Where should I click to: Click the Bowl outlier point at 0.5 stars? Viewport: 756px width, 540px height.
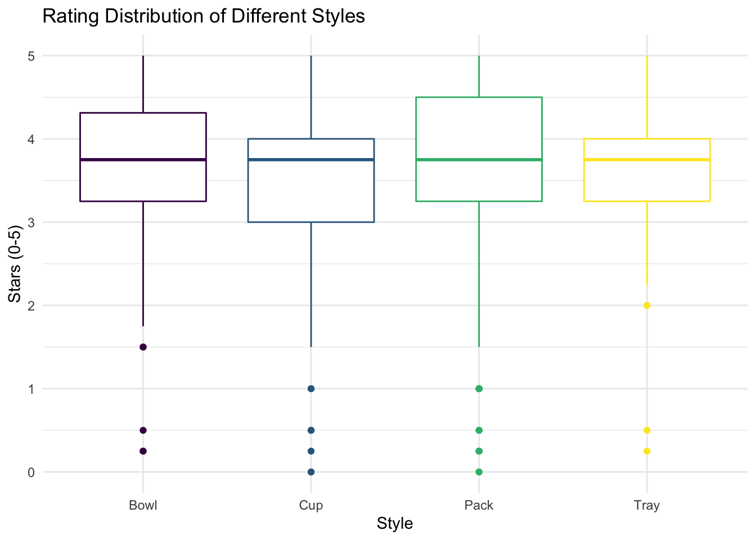pyautogui.click(x=143, y=430)
